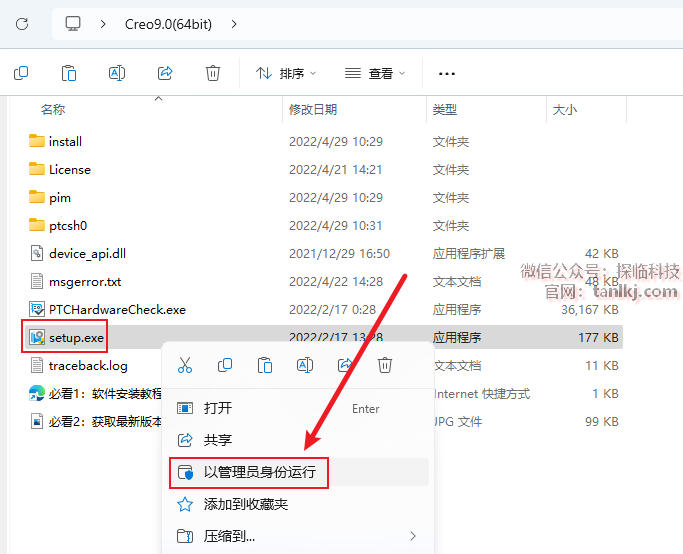Click 11 KB size of traceback.log
683x554 pixels.
coord(602,365)
